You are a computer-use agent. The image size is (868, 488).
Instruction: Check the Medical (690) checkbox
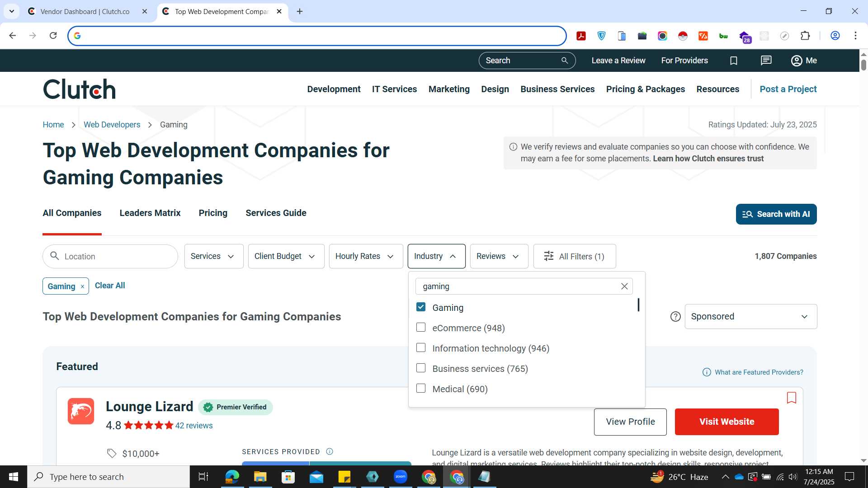pos(421,389)
